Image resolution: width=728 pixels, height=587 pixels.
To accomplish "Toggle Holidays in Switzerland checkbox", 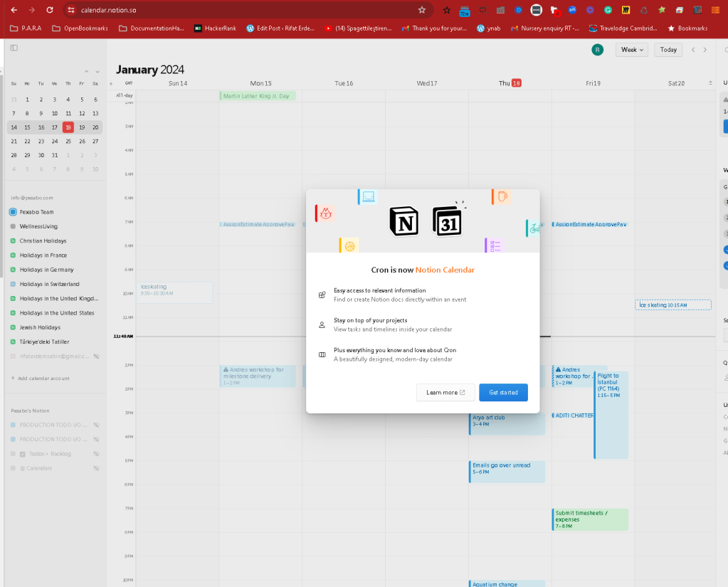I will click(x=13, y=284).
